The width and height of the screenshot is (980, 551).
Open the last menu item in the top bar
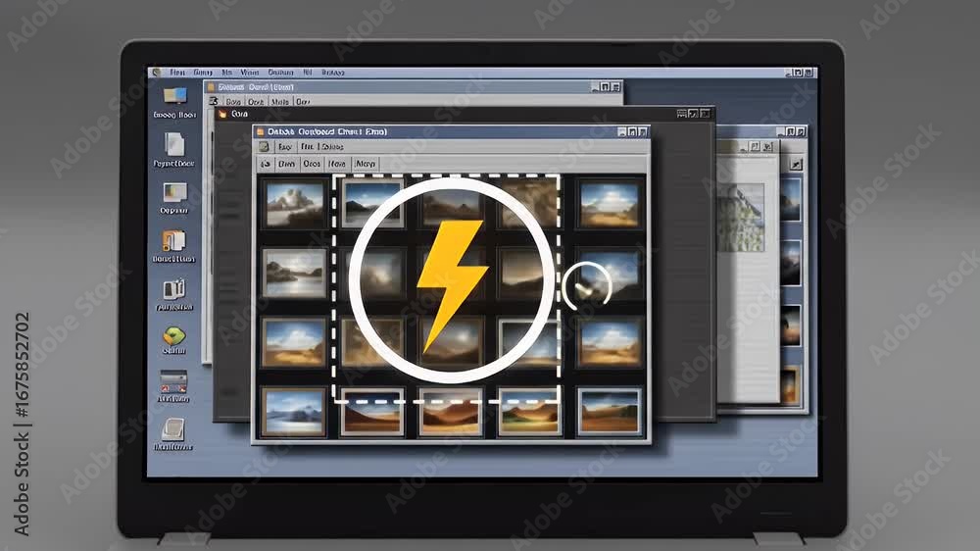333,73
